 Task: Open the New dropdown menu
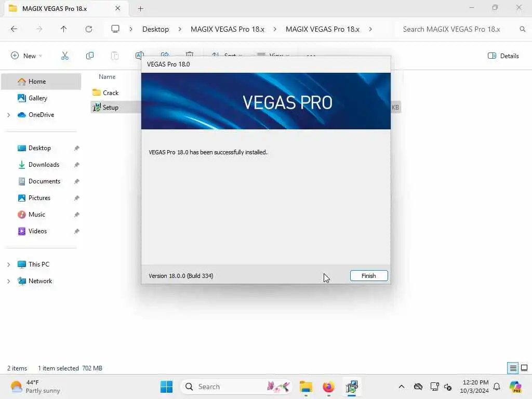[26, 56]
